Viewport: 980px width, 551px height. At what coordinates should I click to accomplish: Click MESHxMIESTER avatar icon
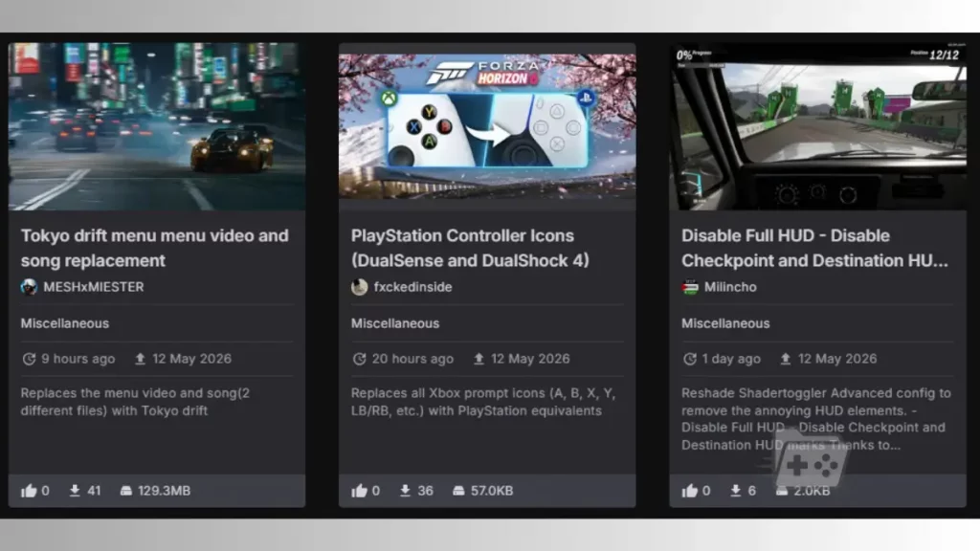pyautogui.click(x=29, y=287)
